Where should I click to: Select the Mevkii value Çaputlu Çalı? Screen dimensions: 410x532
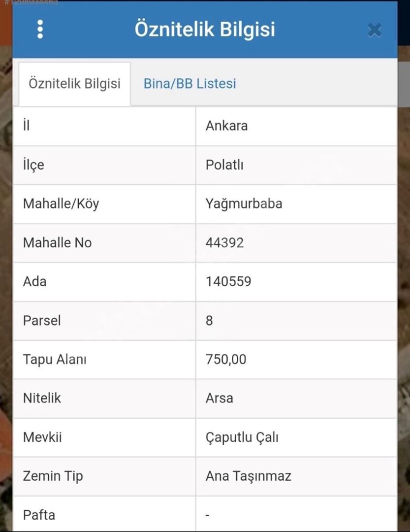[x=242, y=437]
